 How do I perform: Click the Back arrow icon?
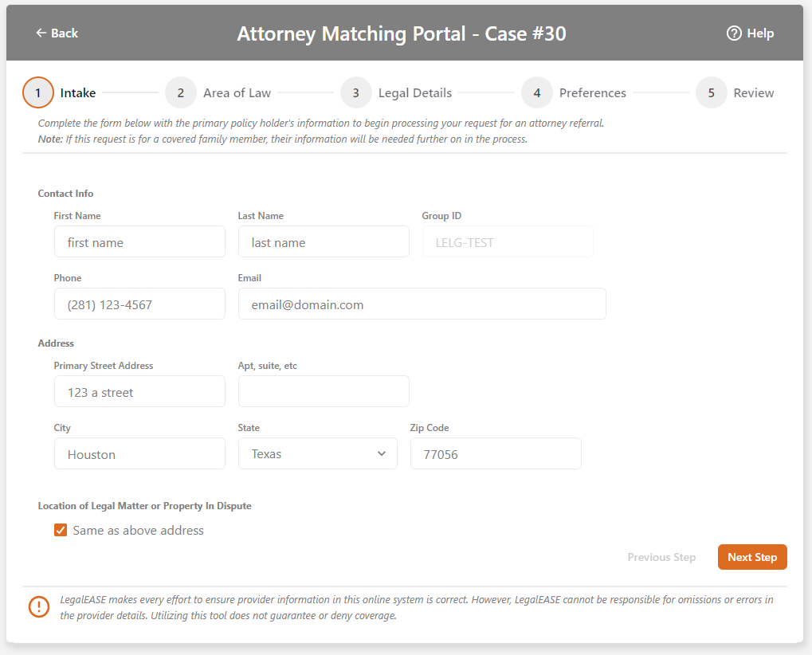pos(41,33)
